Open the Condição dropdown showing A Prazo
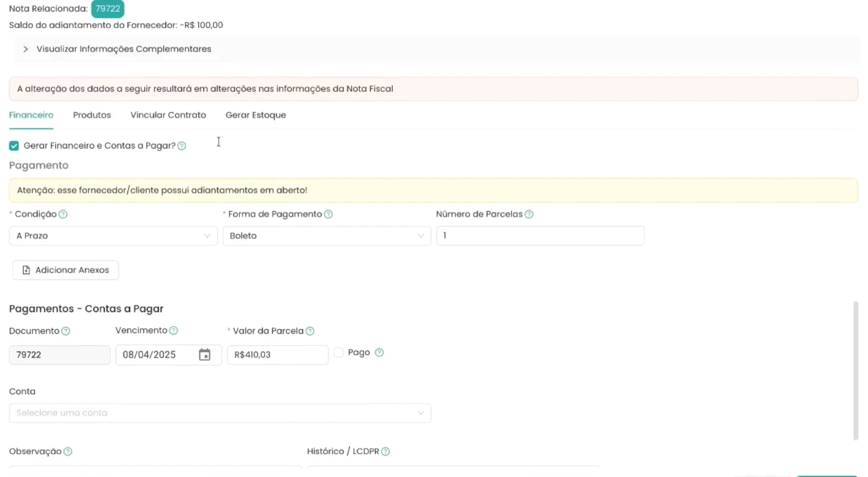The height and width of the screenshot is (477, 868). tap(113, 236)
